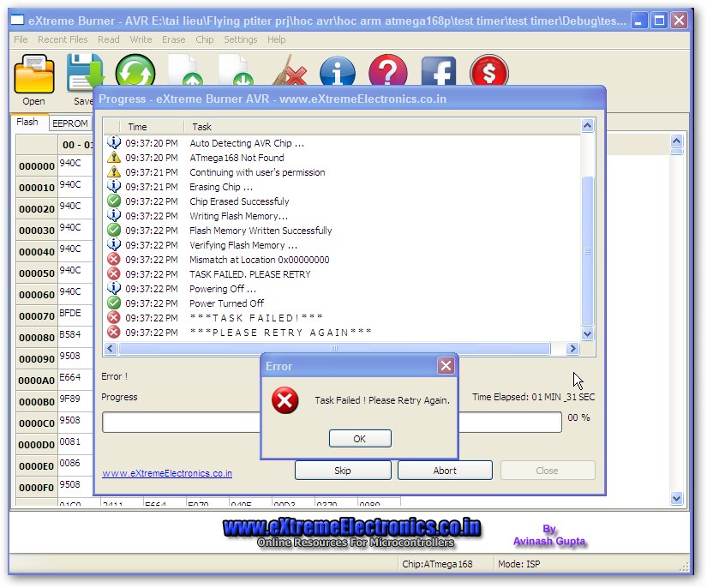Open the Help menu

click(x=277, y=39)
